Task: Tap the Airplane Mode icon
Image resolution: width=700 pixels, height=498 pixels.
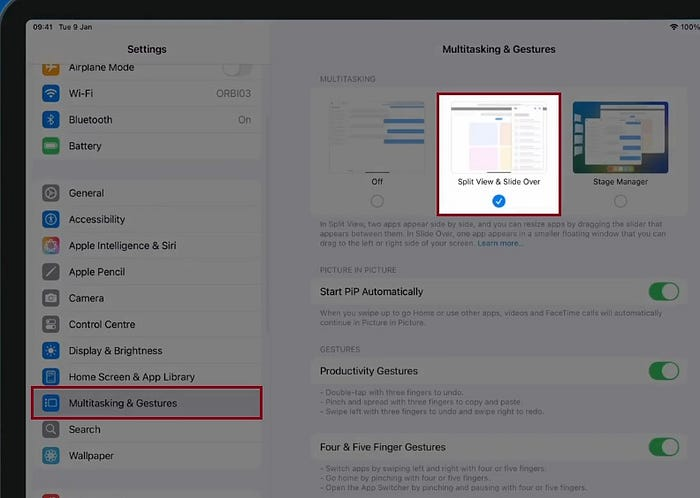Action: [51, 68]
